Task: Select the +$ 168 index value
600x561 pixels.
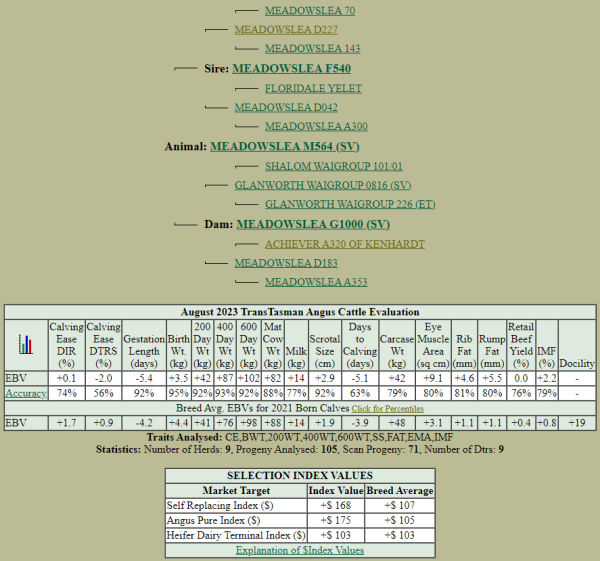Action: point(336,506)
